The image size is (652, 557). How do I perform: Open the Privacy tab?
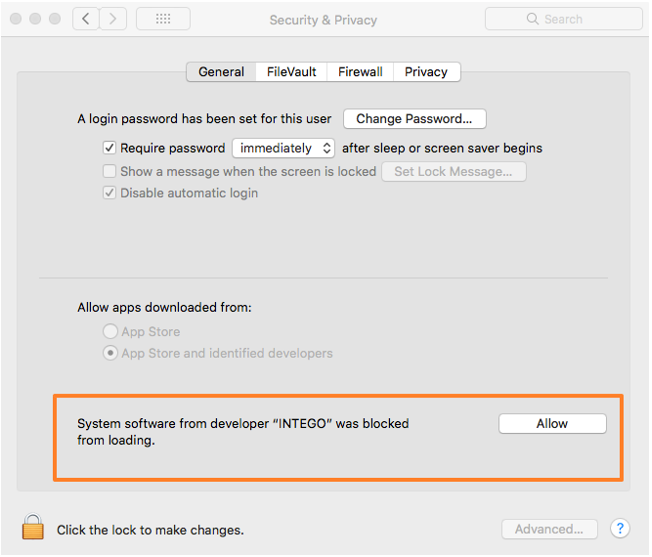tap(426, 72)
